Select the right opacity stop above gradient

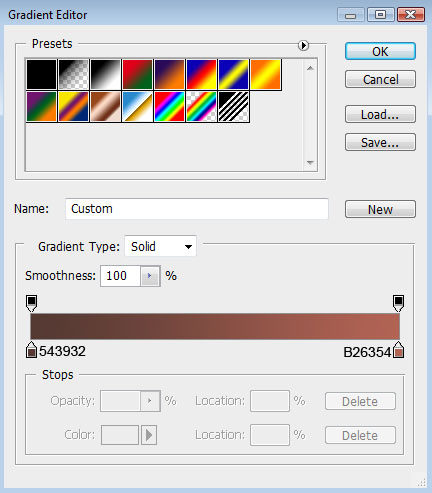pyautogui.click(x=398, y=303)
